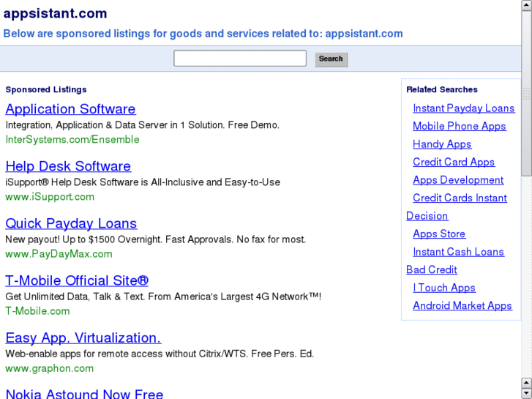
Task: Click the search text field
Action: tap(240, 59)
